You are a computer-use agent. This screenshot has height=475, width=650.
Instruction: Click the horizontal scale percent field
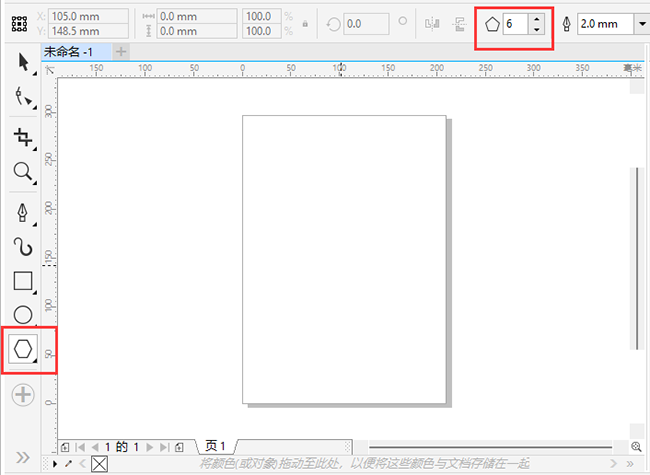click(262, 17)
